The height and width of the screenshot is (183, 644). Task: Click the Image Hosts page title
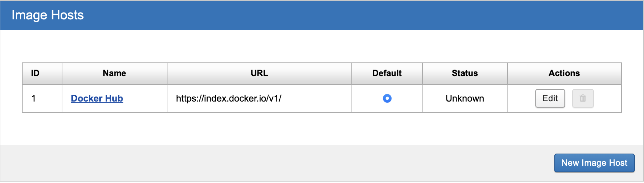pyautogui.click(x=48, y=15)
